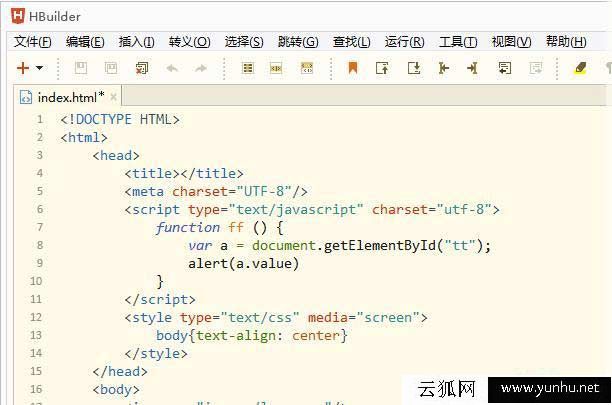Click the jump-left bracket arrow icon
Viewport: 612px width, 405px height.
tap(443, 68)
